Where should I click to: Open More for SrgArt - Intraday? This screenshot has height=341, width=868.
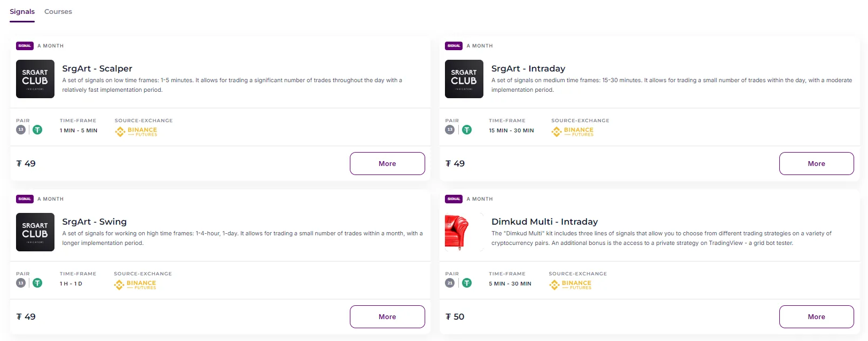(x=816, y=163)
